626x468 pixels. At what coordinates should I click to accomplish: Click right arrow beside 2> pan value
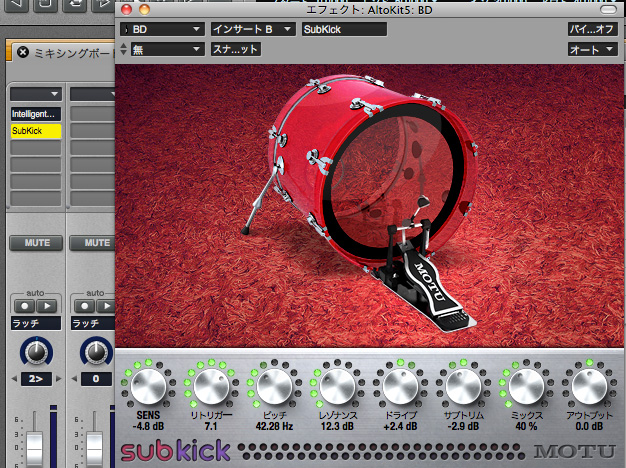[x=58, y=379]
